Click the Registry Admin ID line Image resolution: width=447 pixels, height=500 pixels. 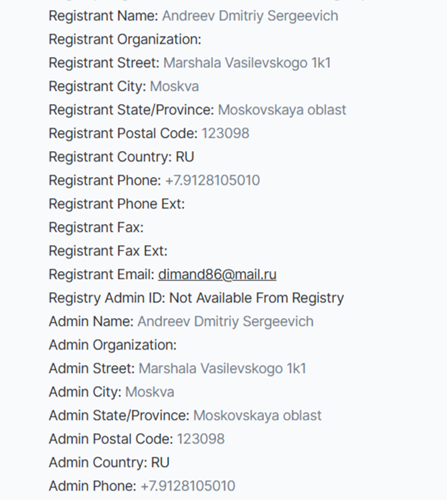point(196,298)
